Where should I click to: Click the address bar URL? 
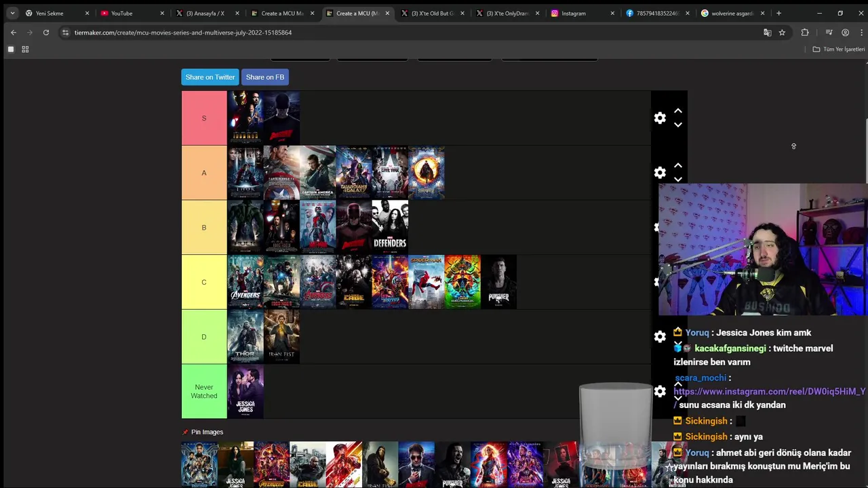[183, 33]
